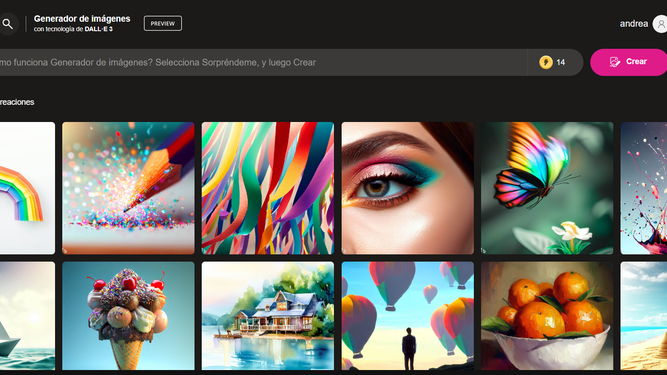Open the hot air balloons thumbnail
Screen dimensions: 667x375
tap(408, 315)
